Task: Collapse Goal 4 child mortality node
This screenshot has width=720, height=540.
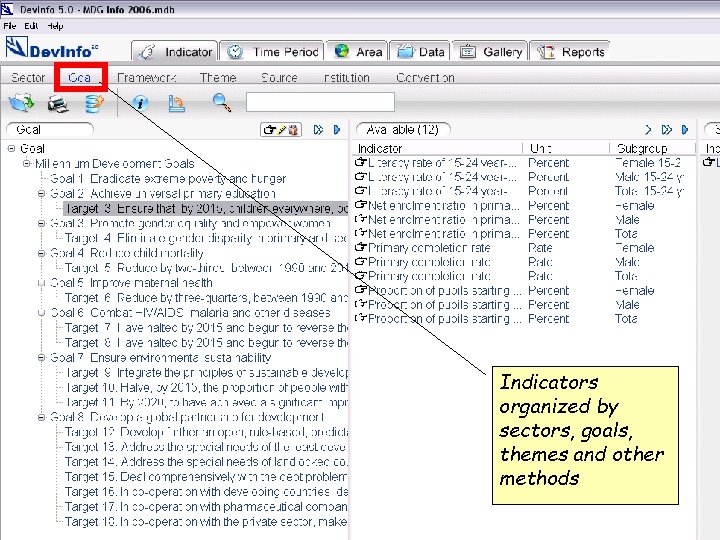Action: point(41,253)
